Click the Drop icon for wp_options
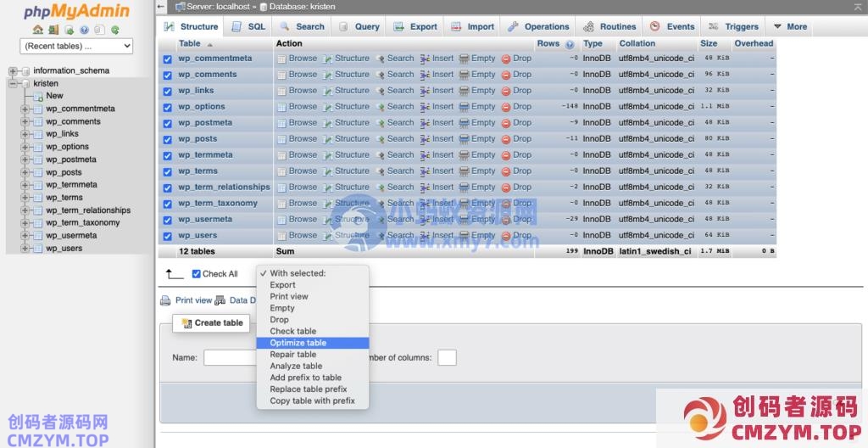This screenshot has width=868, height=448. [x=506, y=107]
